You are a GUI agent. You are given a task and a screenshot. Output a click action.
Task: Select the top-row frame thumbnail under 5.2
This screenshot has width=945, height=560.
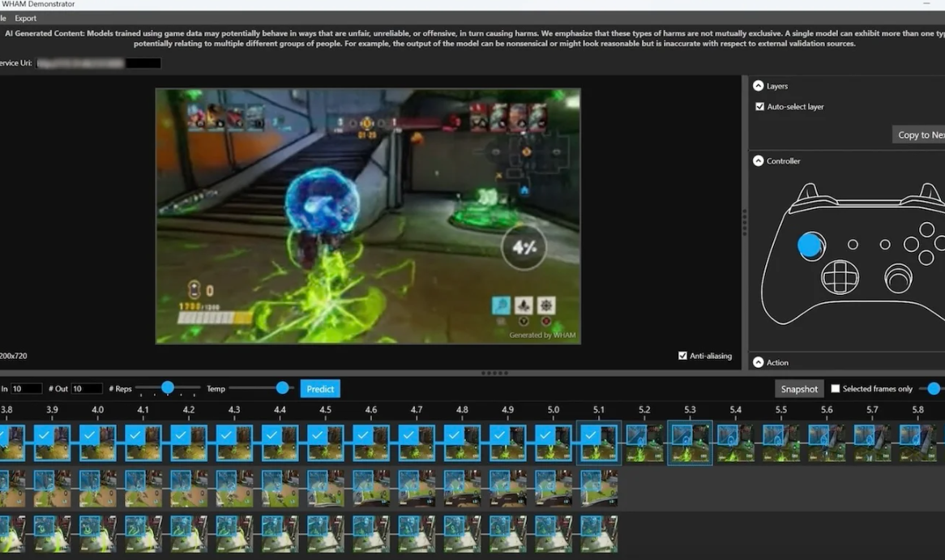coord(644,443)
